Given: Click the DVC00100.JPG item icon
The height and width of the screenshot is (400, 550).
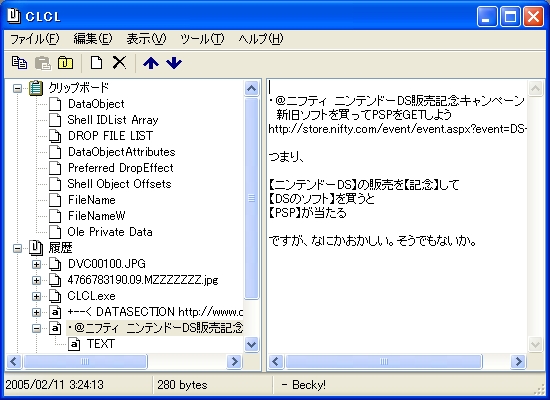Looking at the screenshot, I should click(55, 264).
